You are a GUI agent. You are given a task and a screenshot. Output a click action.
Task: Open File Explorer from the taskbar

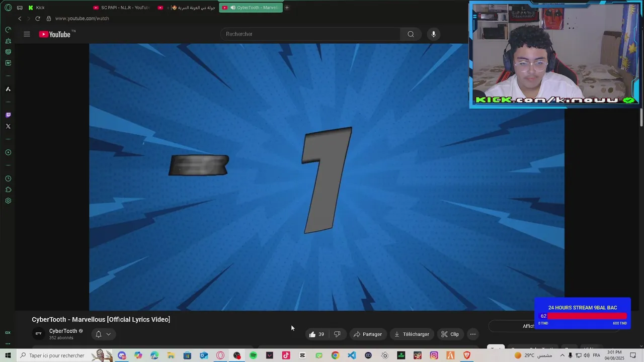pos(171,355)
